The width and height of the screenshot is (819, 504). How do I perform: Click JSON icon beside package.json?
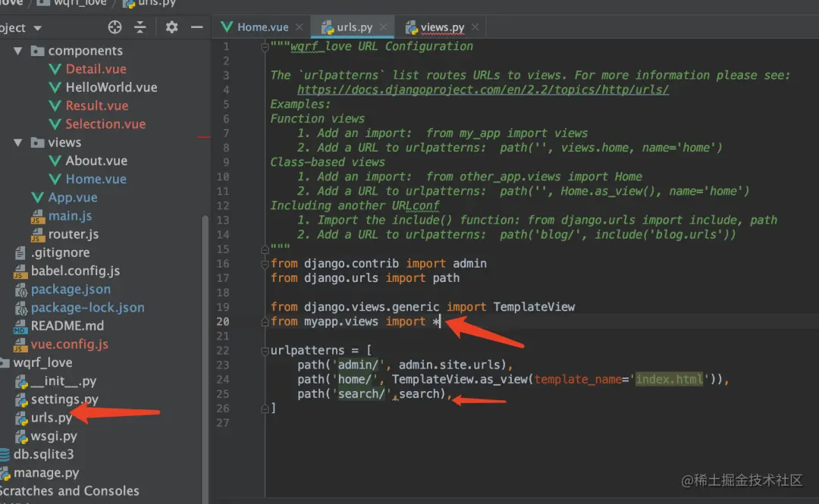point(21,290)
